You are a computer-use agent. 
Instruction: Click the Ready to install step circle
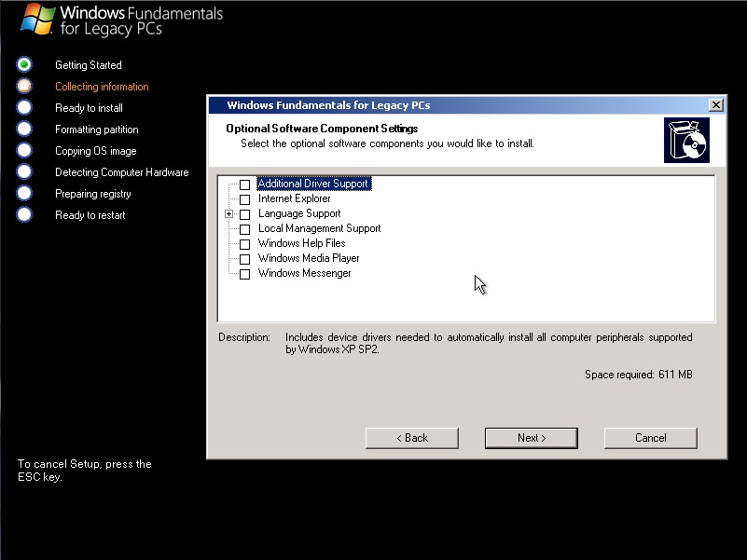tap(23, 108)
